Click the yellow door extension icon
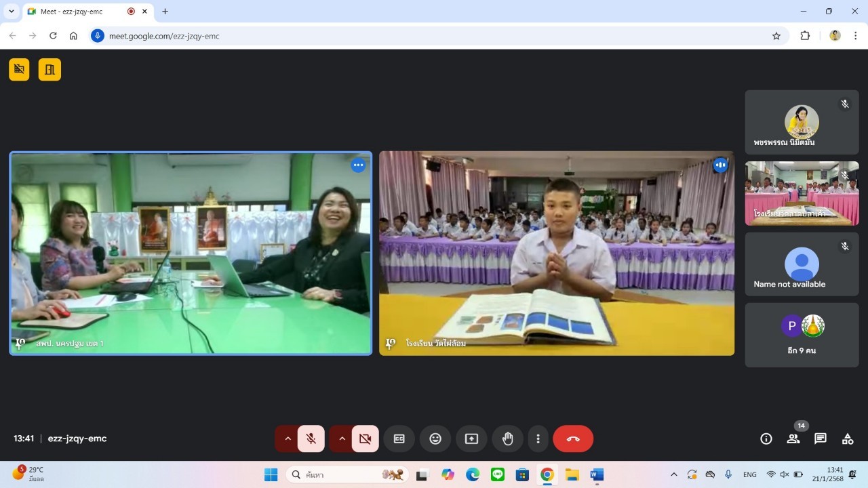The width and height of the screenshot is (868, 488). 50,69
